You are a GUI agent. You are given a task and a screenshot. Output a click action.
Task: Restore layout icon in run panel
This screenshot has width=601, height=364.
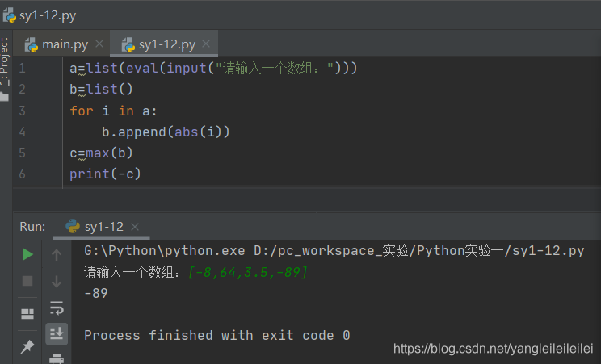point(27,314)
